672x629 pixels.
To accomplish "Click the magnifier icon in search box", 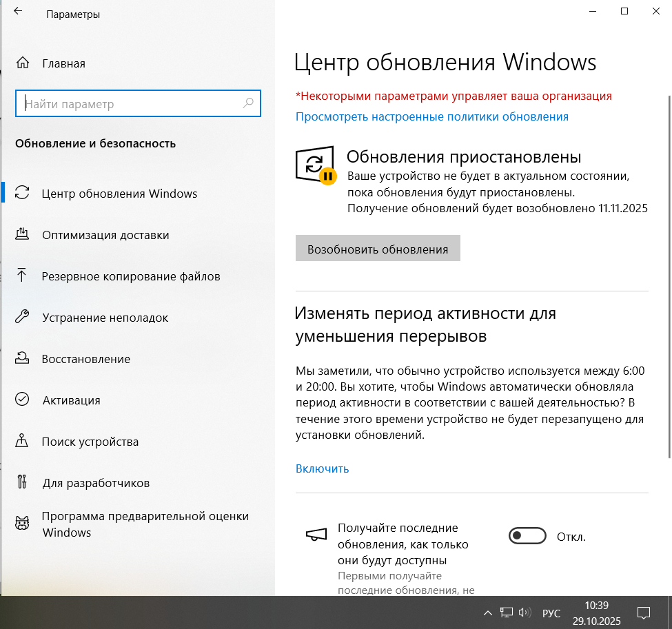I will coord(248,103).
